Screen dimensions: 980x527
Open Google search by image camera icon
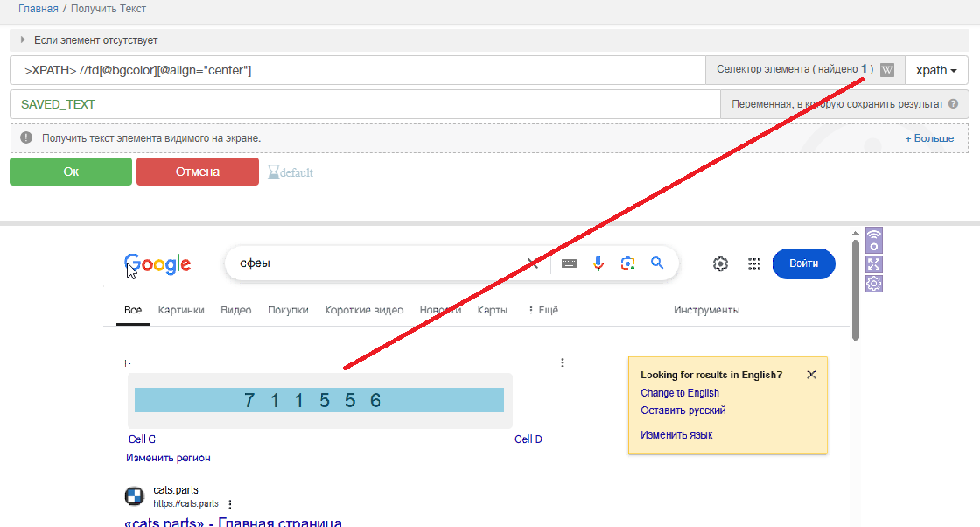pos(627,263)
